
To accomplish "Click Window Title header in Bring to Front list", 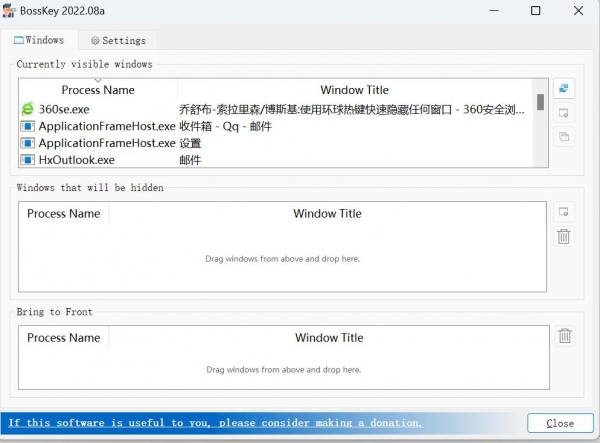I will [328, 338].
